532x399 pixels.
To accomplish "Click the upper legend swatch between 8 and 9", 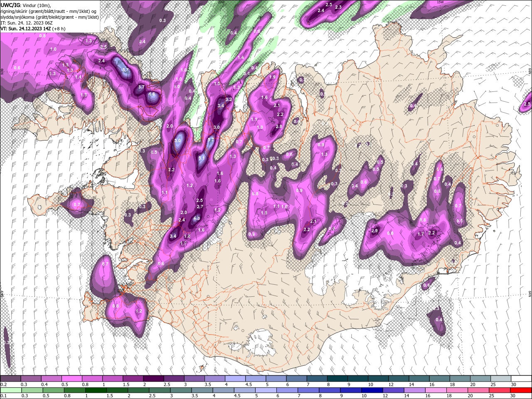I will [337, 379].
